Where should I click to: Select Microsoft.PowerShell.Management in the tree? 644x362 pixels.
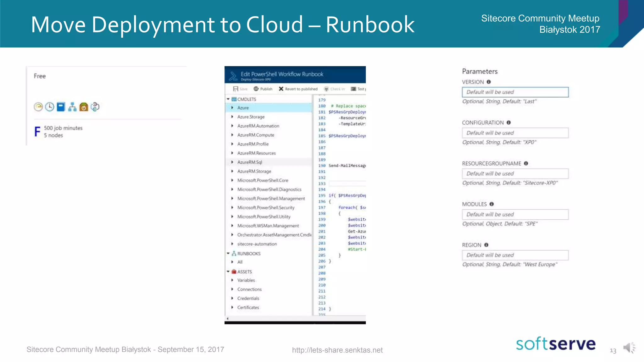coord(269,199)
